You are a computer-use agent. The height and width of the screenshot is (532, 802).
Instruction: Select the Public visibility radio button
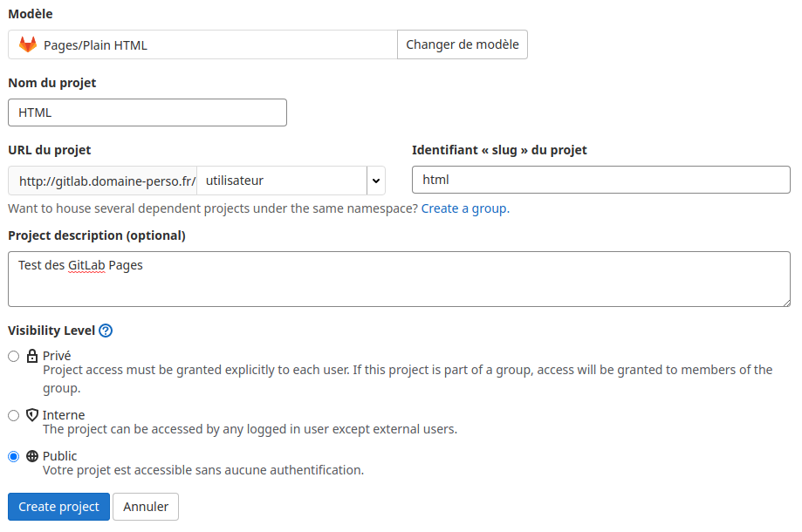[13, 456]
